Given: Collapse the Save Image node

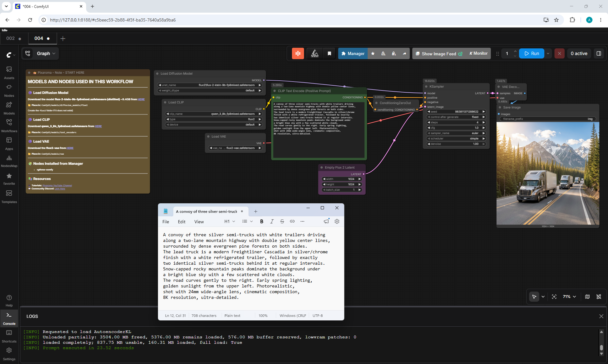Looking at the screenshot, I should pyautogui.click(x=500, y=108).
